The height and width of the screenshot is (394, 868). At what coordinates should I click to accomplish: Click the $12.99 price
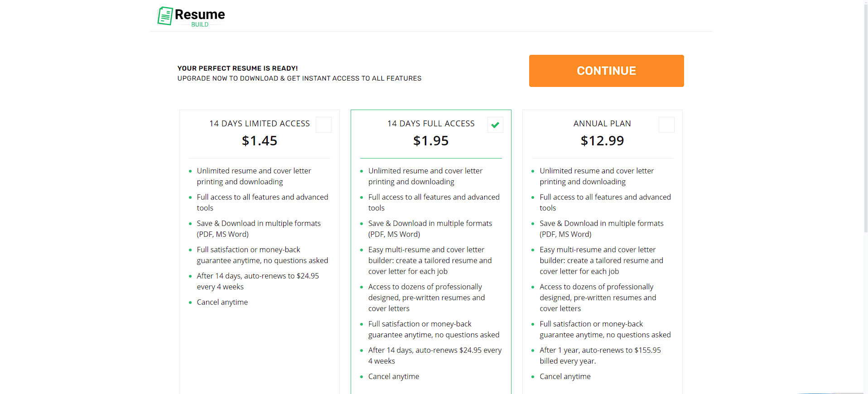pyautogui.click(x=602, y=141)
